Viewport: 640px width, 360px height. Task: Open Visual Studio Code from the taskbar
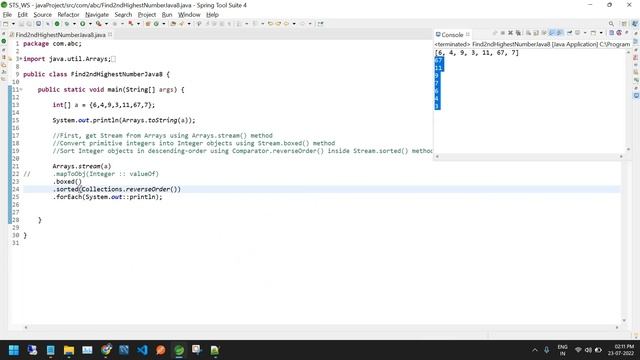click(142, 350)
